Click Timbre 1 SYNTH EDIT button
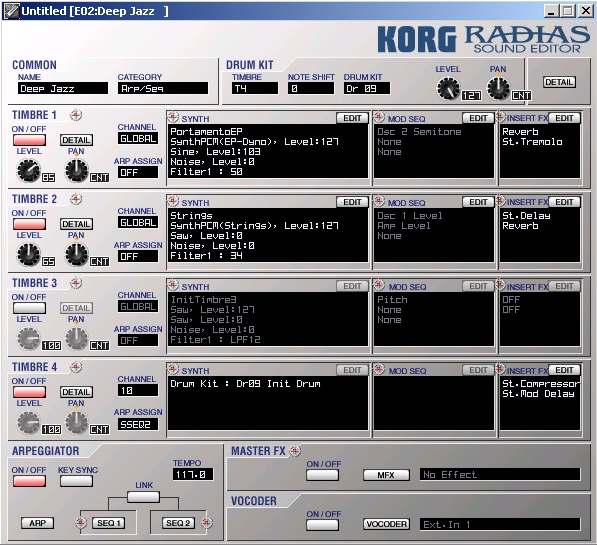Viewport: 597px width, 545px height. click(352, 118)
